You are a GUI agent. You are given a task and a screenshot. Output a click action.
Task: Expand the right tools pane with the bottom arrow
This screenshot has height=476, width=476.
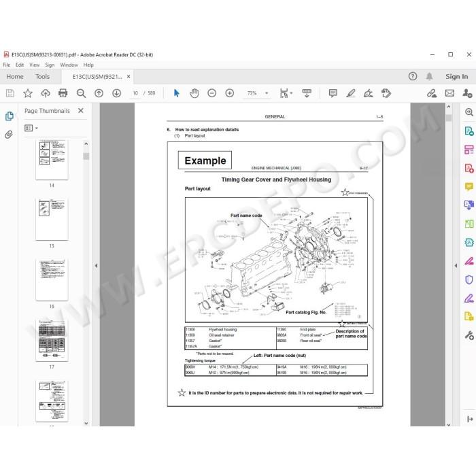click(x=470, y=420)
